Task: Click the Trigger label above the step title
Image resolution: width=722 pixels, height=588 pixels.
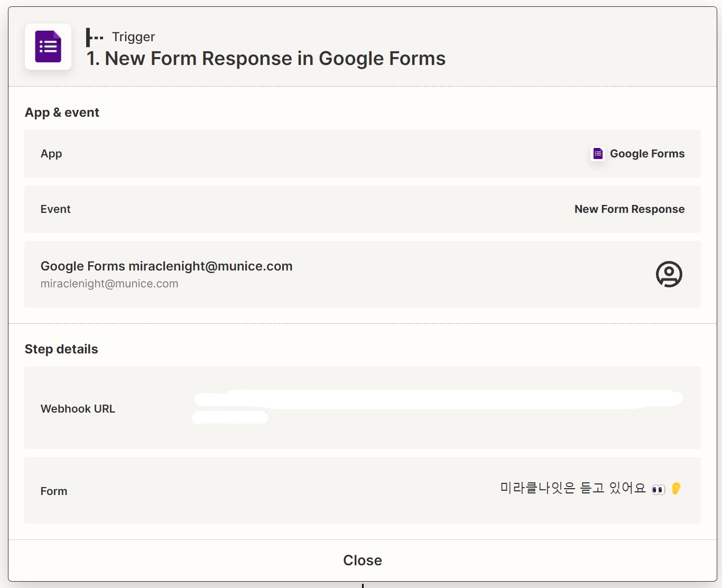Action: 133,36
